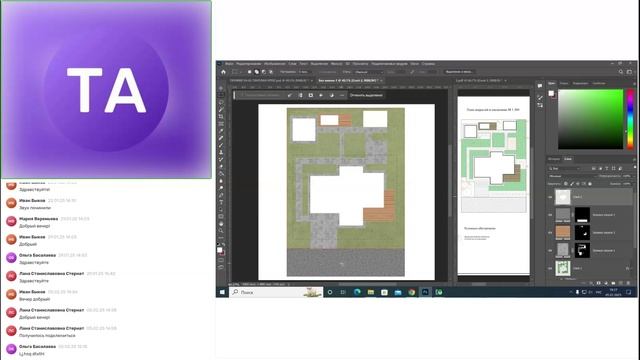This screenshot has width=640, height=360.
Task: Click the Home icon in options bar
Action: [x=223, y=72]
